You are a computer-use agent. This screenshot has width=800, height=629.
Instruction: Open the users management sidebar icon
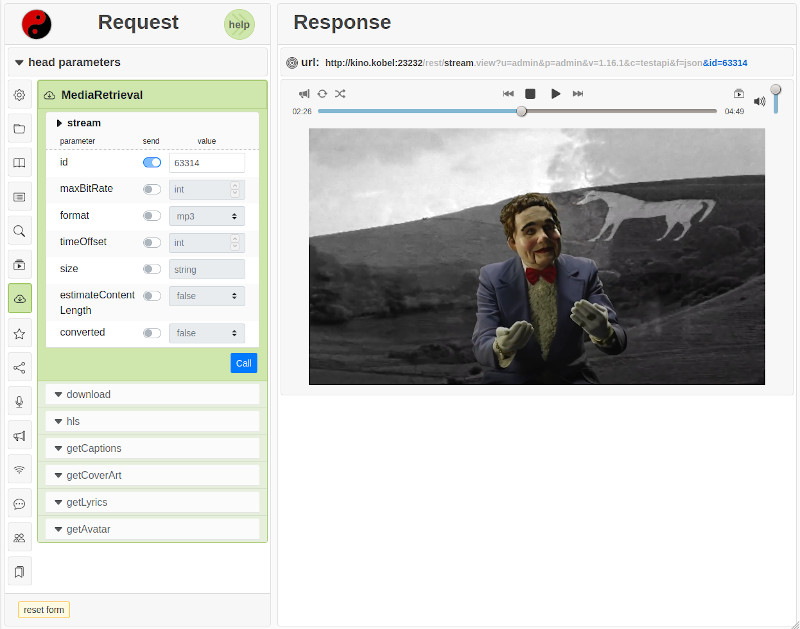click(x=19, y=538)
